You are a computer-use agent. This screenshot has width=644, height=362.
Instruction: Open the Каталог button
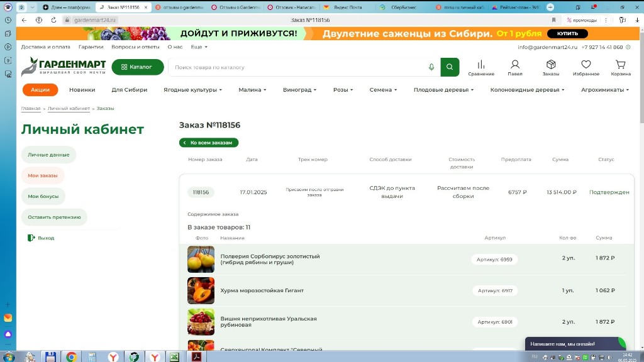(x=138, y=67)
